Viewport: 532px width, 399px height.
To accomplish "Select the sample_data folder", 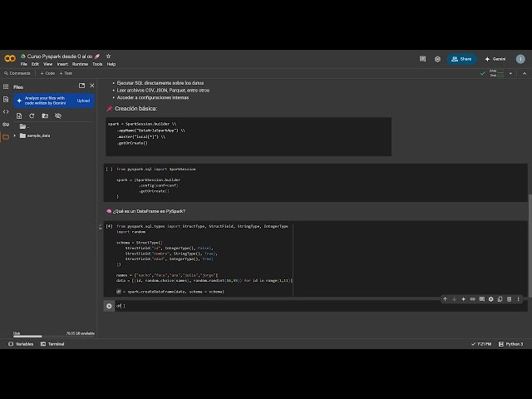I will pyautogui.click(x=35, y=135).
